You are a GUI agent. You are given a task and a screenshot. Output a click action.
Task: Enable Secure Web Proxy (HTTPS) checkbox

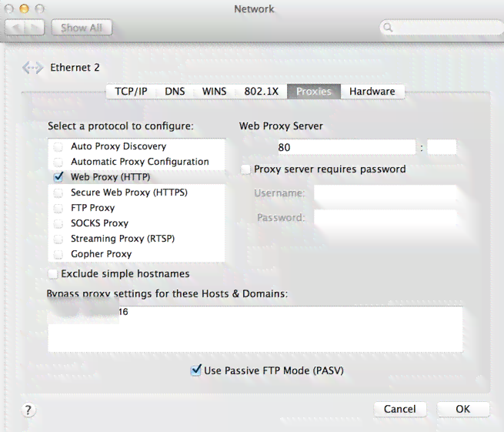58,193
